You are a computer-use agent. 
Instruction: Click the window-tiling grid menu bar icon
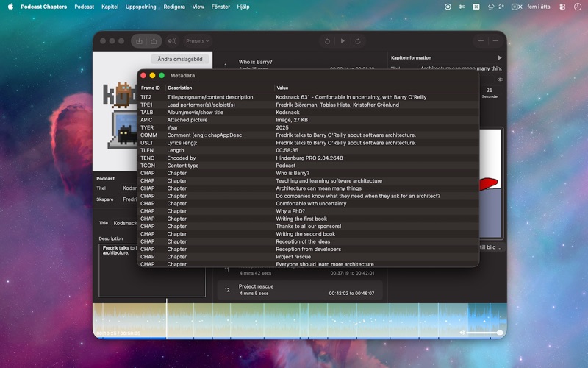coord(476,7)
